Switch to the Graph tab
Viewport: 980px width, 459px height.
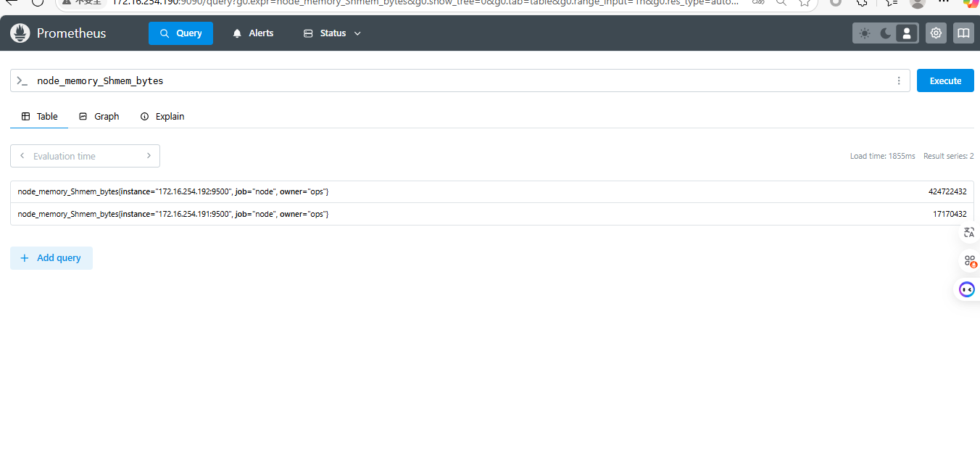point(99,116)
